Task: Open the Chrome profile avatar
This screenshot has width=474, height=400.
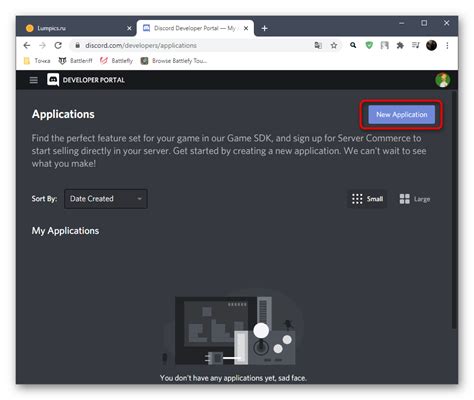Action: point(431,45)
